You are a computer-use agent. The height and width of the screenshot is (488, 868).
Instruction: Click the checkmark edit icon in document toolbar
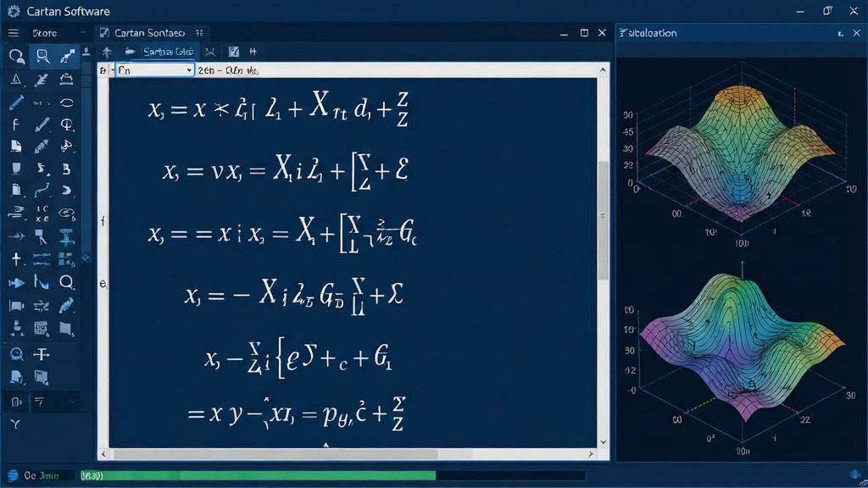(234, 52)
